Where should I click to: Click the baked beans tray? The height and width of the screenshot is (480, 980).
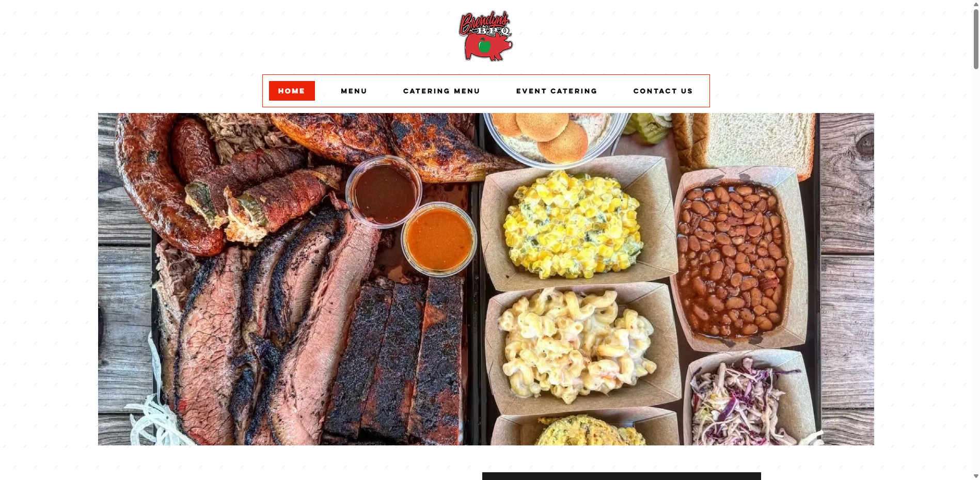pos(742,258)
